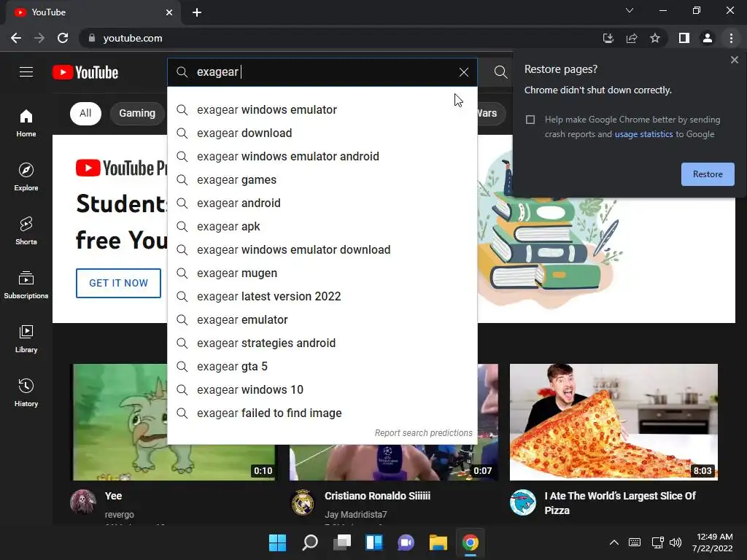
Task: Open the World's Largest Slice Of Pizza thumbnail
Action: [614, 422]
